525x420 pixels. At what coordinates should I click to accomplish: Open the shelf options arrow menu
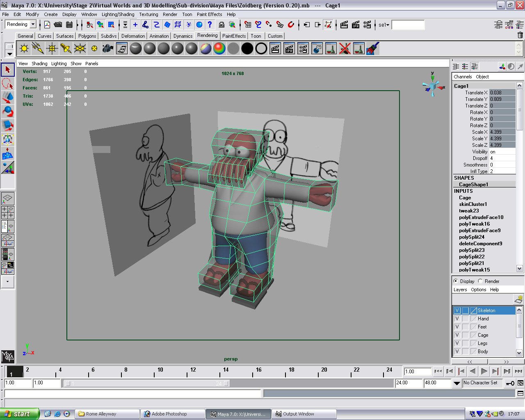pyautogui.click(x=10, y=54)
